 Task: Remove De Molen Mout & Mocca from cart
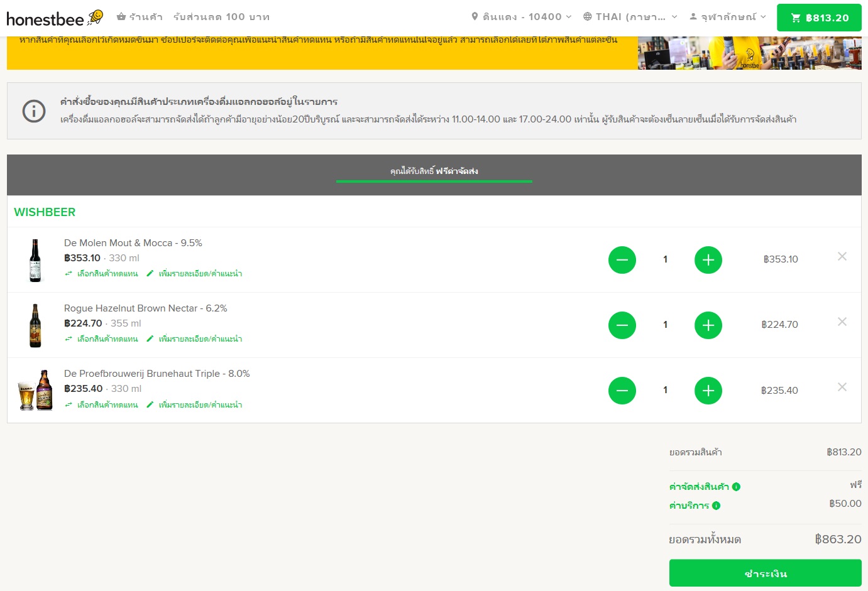pos(842,256)
